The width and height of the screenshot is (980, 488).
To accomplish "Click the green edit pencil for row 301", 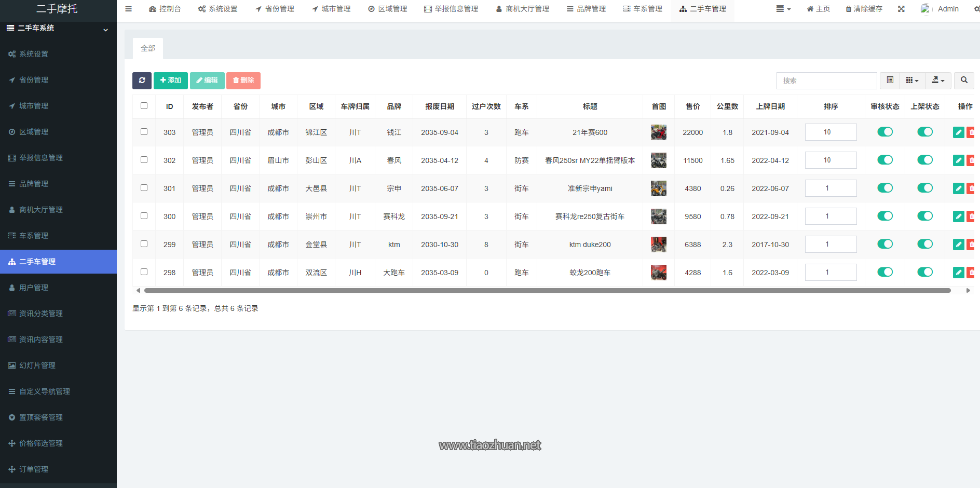I will coord(958,188).
